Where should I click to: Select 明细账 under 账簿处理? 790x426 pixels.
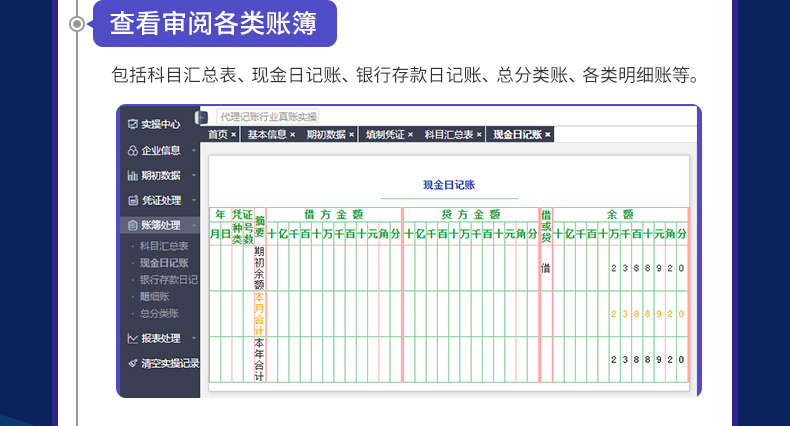[155, 297]
